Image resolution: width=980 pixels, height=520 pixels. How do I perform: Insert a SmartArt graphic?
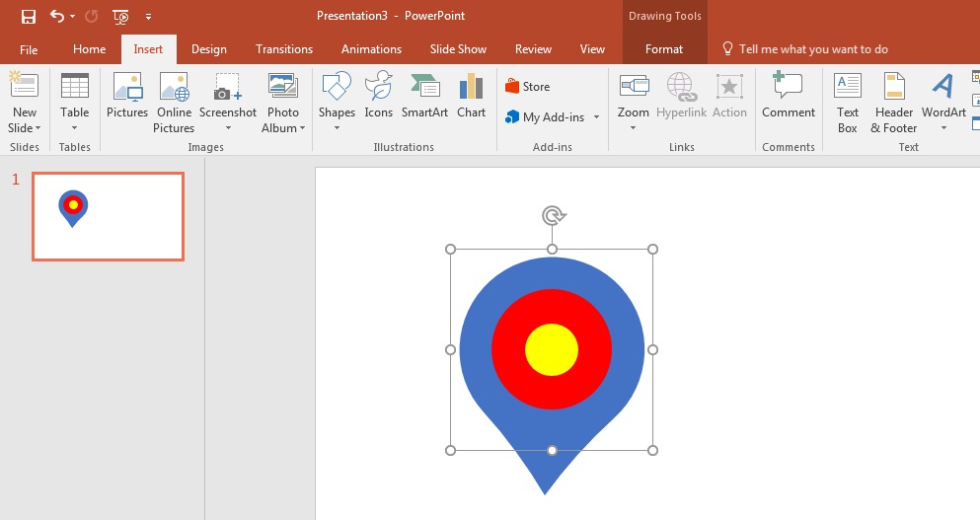[424, 96]
